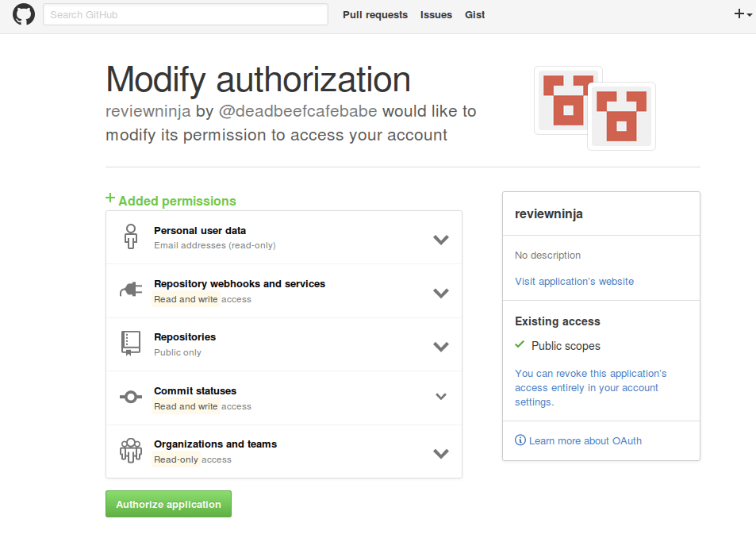The height and width of the screenshot is (538, 756).
Task: Click the Personal user data person icon
Action: (131, 236)
